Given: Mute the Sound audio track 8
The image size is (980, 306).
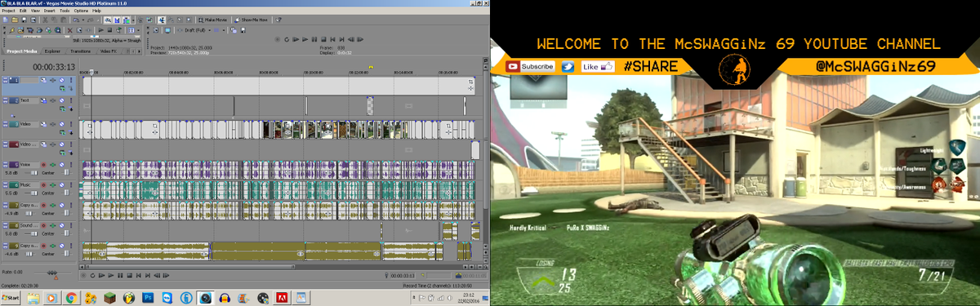Looking at the screenshot, I should (62, 224).
